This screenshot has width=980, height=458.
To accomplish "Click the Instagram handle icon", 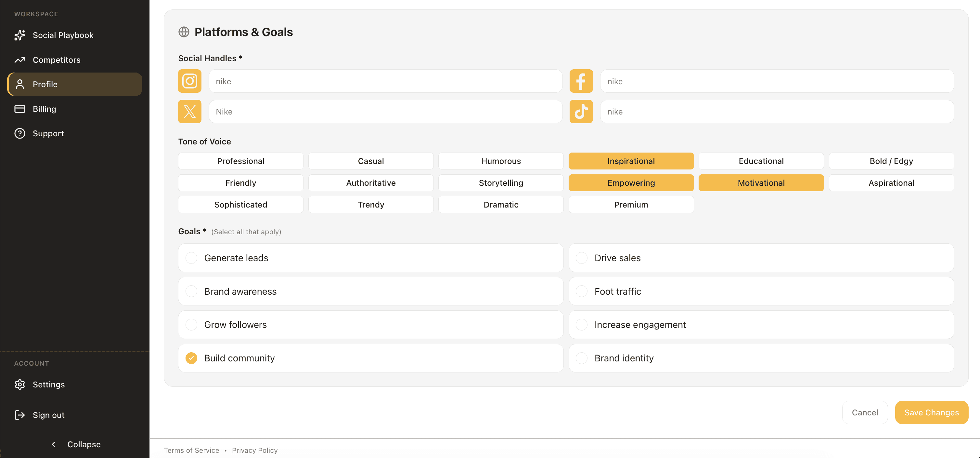I will click(x=189, y=81).
